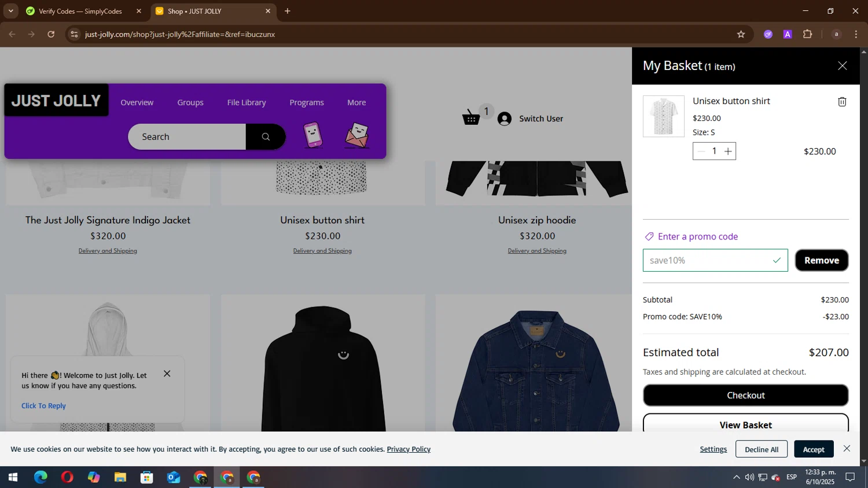Open the black hoodie product image
This screenshot has width=868, height=488.
pyautogui.click(x=323, y=363)
